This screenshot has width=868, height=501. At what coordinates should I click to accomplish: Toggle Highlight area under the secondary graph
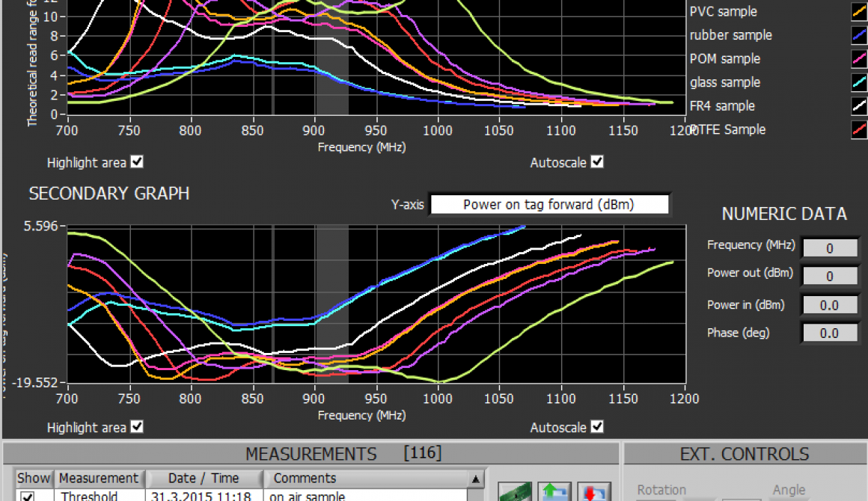coord(136,427)
